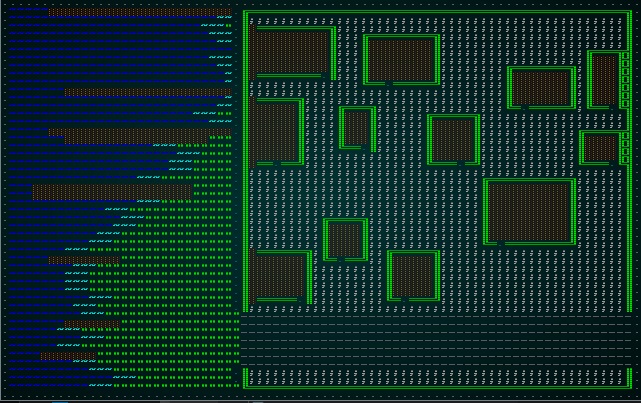Select the small wide macro beside the shorter pin column
Viewport: 641px width, 403px height.
600,148
